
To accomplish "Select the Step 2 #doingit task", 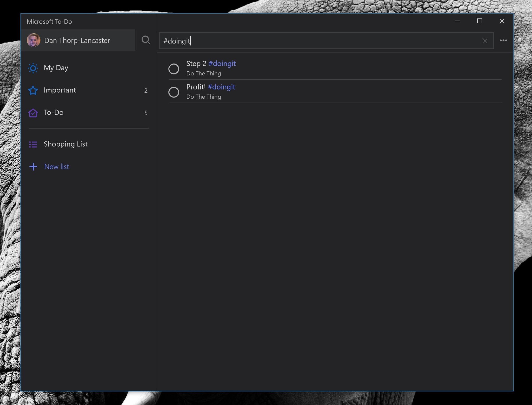I will point(334,68).
